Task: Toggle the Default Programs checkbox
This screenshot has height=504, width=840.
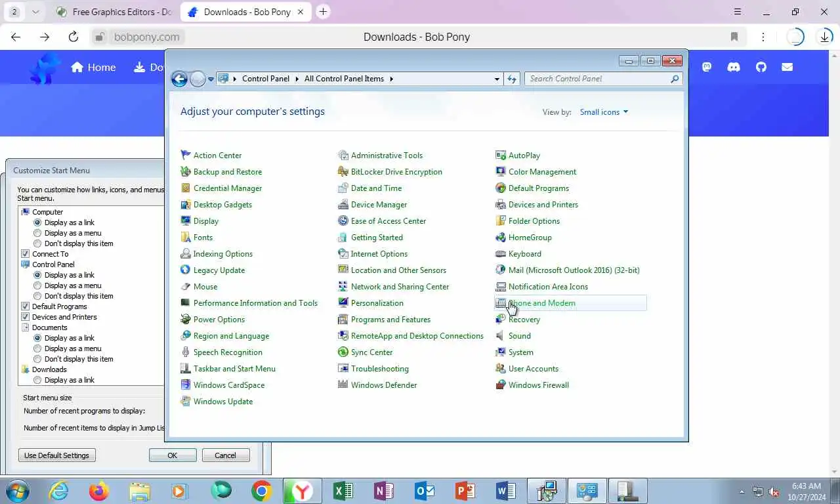Action: (x=26, y=306)
